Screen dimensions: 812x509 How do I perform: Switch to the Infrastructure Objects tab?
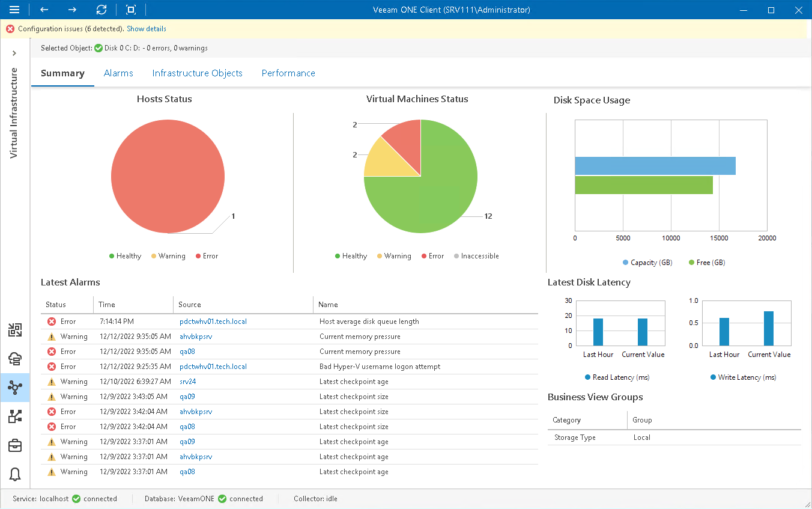(197, 73)
